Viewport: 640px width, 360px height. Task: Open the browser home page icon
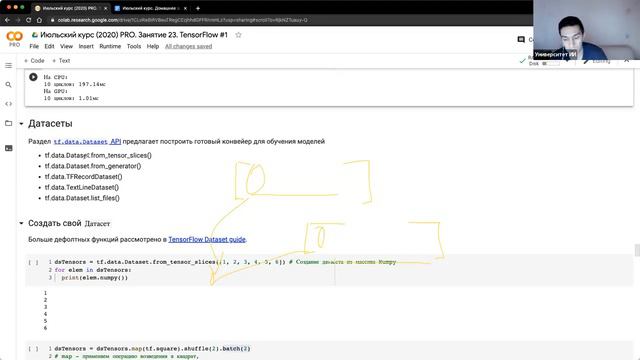coord(39,20)
